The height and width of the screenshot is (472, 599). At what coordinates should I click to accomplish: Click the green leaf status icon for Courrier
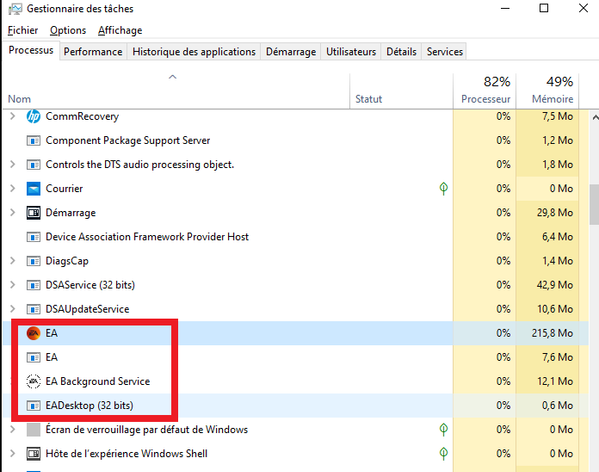click(x=444, y=188)
